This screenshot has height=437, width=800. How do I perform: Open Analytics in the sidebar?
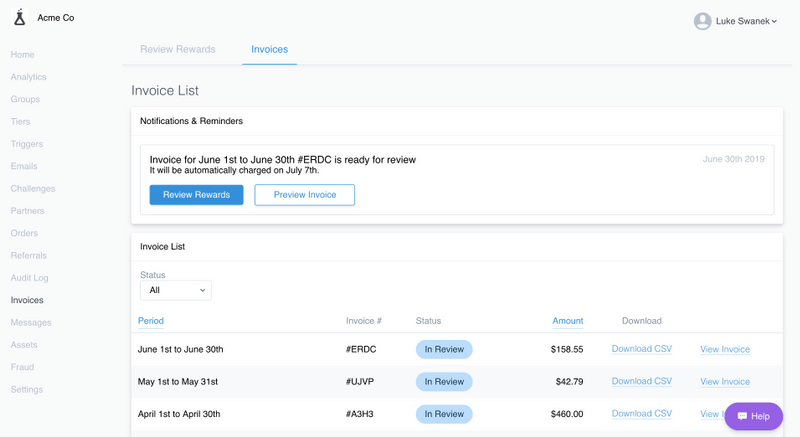pos(28,77)
